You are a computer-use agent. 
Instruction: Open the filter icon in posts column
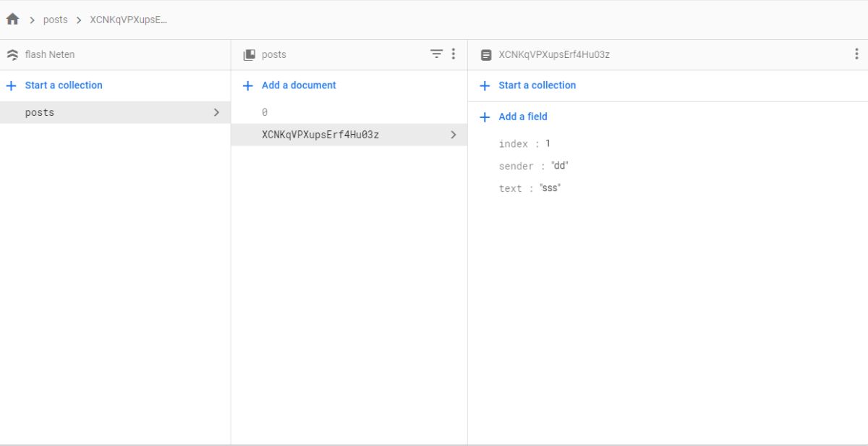436,54
